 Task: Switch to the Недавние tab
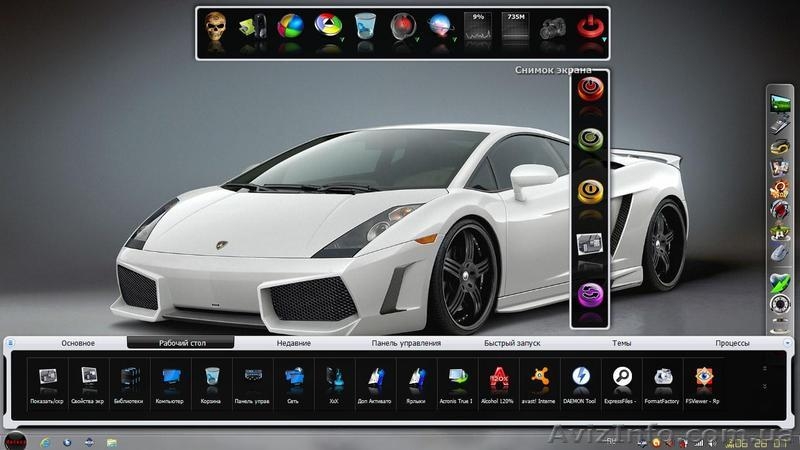click(x=293, y=343)
